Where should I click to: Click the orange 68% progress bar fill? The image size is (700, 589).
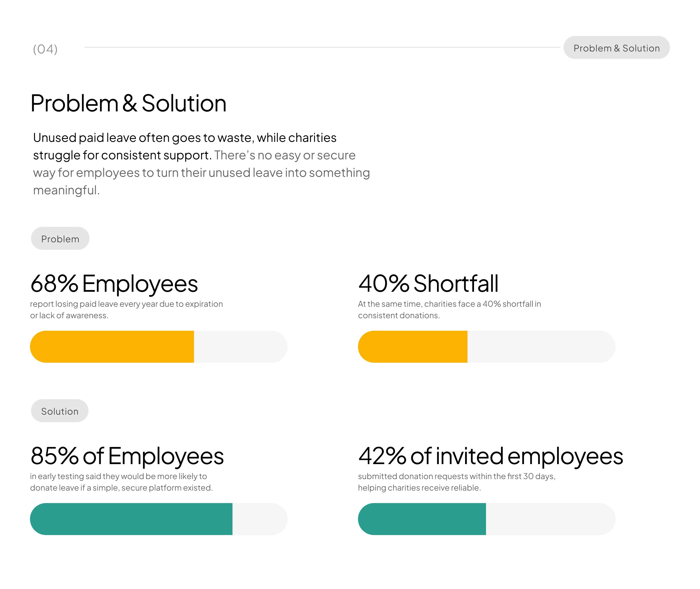(112, 347)
